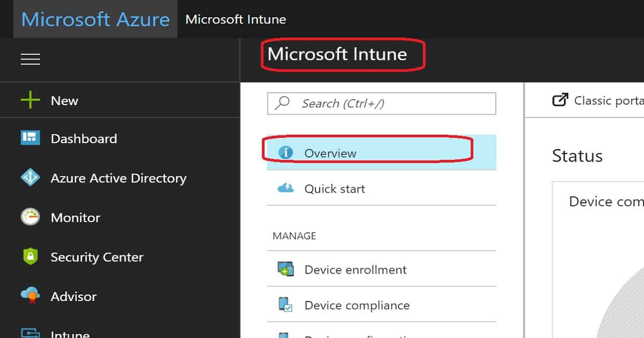This screenshot has height=338, width=644.
Task: Click the Status heading
Action: point(577,156)
